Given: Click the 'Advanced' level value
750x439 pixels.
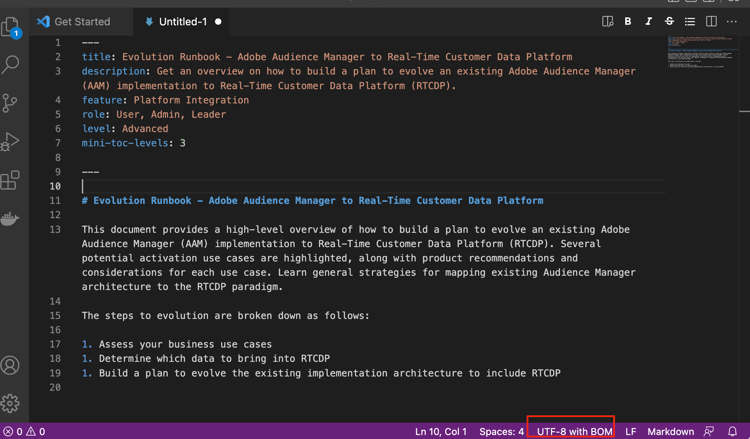Looking at the screenshot, I should (145, 129).
